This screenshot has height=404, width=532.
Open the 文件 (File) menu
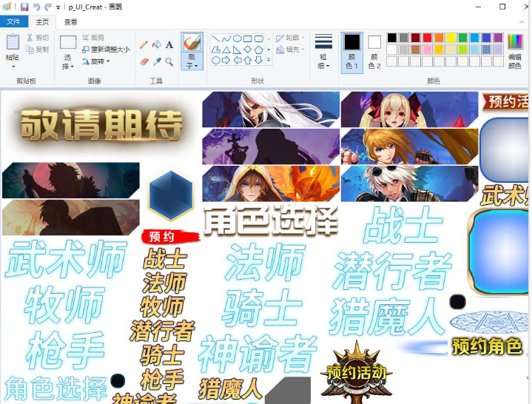[13, 21]
